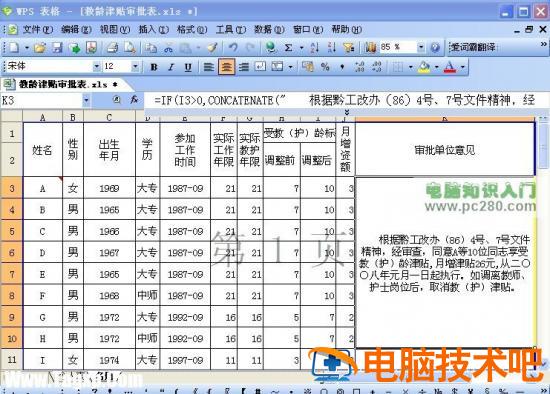Click the New document icon

[x=14, y=47]
